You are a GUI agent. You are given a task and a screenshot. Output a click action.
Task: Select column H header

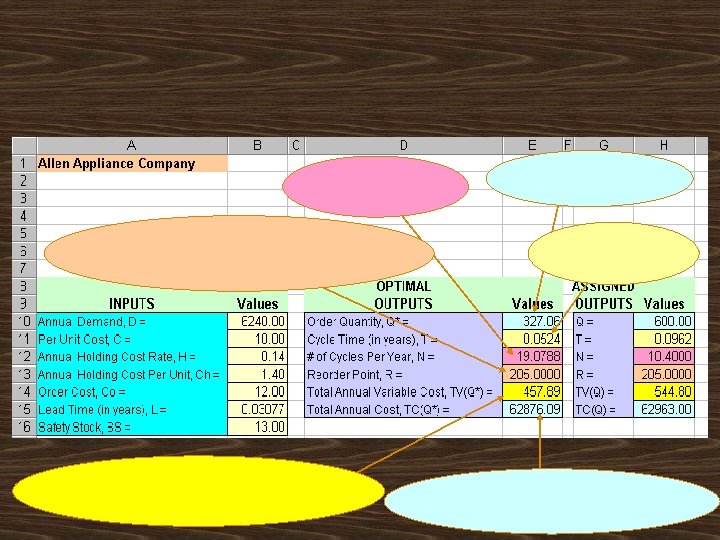click(664, 146)
